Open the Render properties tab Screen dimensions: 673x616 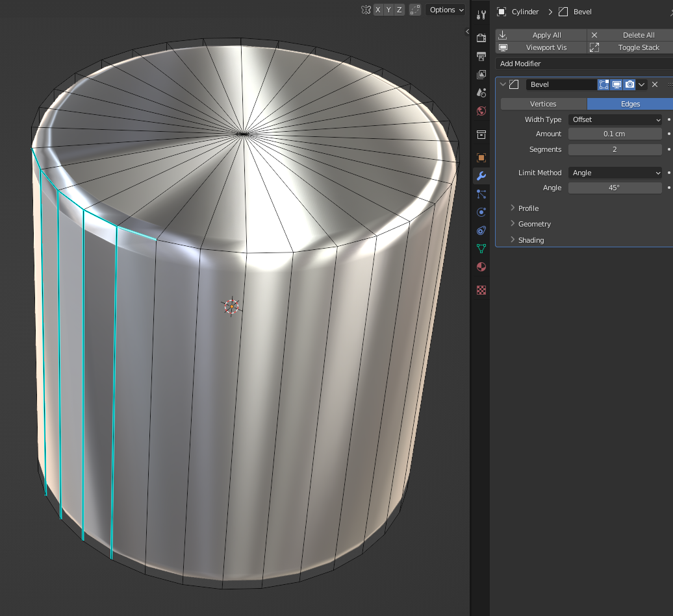coord(481,38)
